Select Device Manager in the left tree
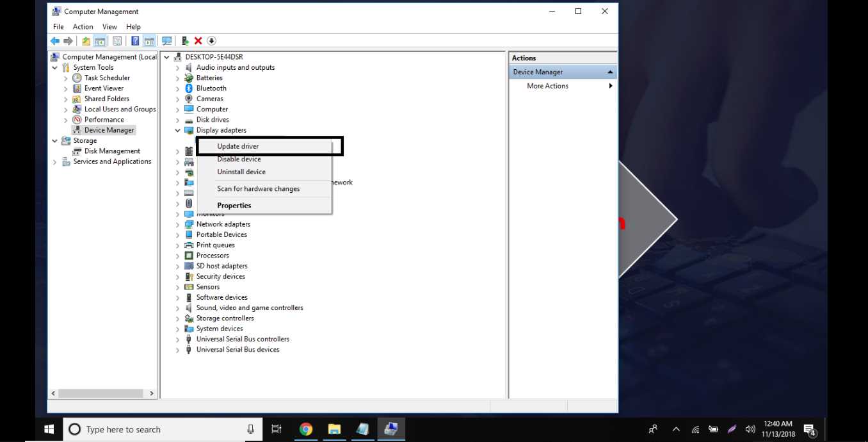The width and height of the screenshot is (868, 442). 109,129
